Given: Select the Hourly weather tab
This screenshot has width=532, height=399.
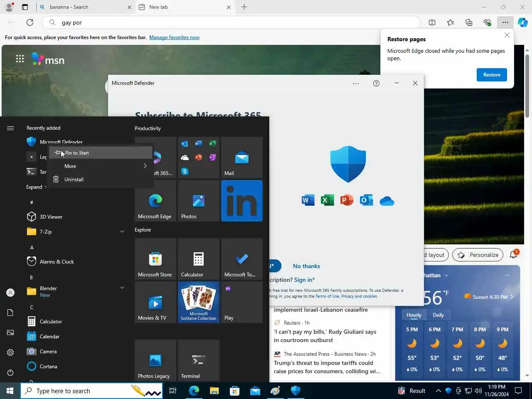Looking at the screenshot, I should (x=414, y=315).
